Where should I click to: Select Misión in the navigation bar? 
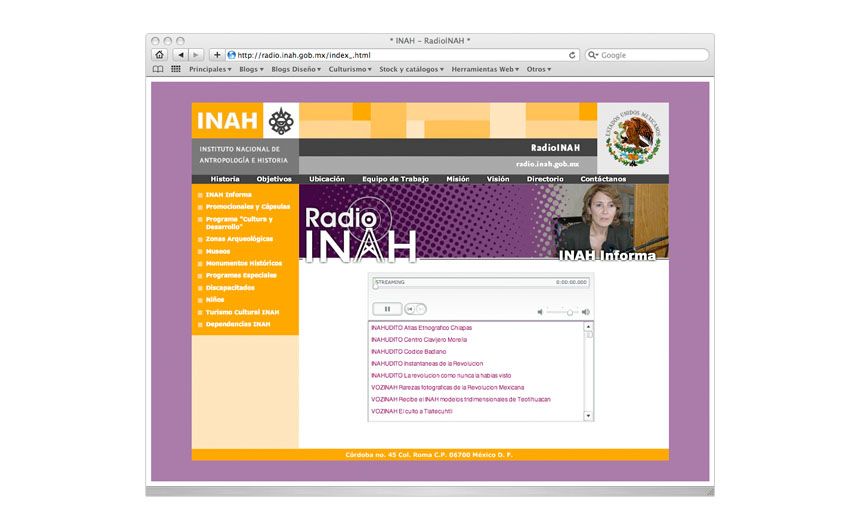click(x=457, y=179)
